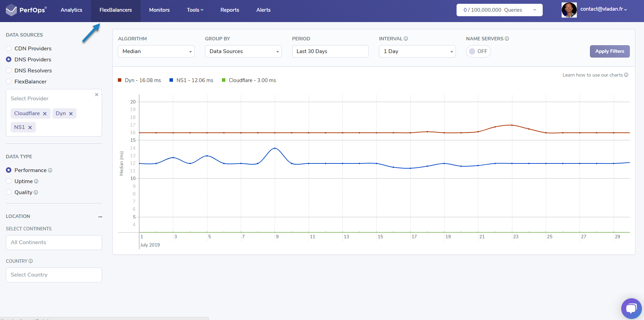
Task: Click the PerfOps logo icon
Action: pos(11,10)
